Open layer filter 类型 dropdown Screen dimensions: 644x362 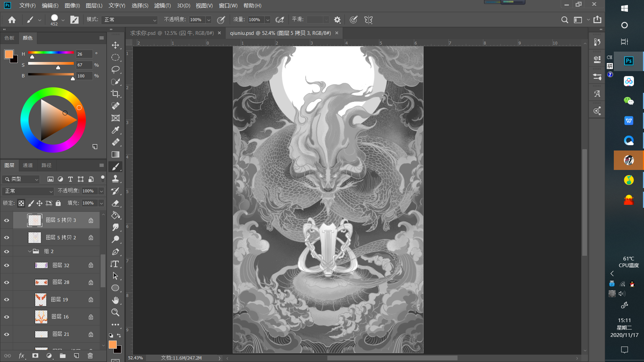point(21,179)
